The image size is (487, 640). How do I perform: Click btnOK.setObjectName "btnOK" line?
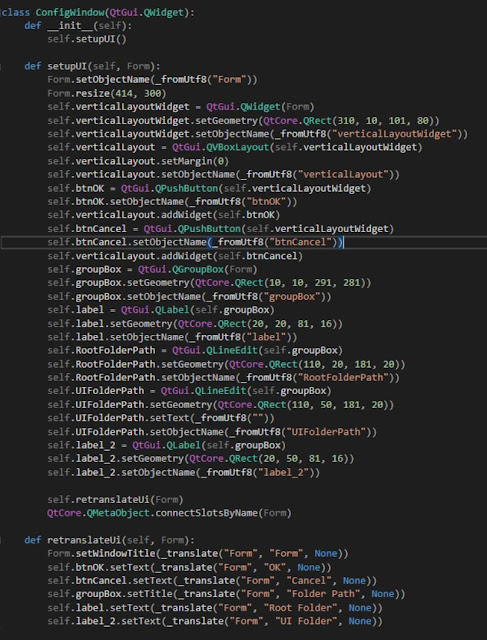point(172,202)
